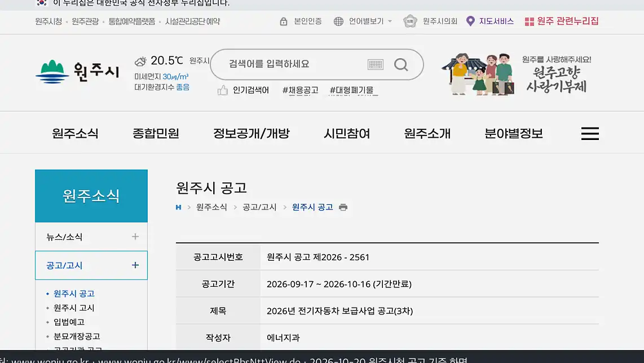Select 분묘개장공고 in sidebar
The image size is (644, 363).
(x=77, y=336)
